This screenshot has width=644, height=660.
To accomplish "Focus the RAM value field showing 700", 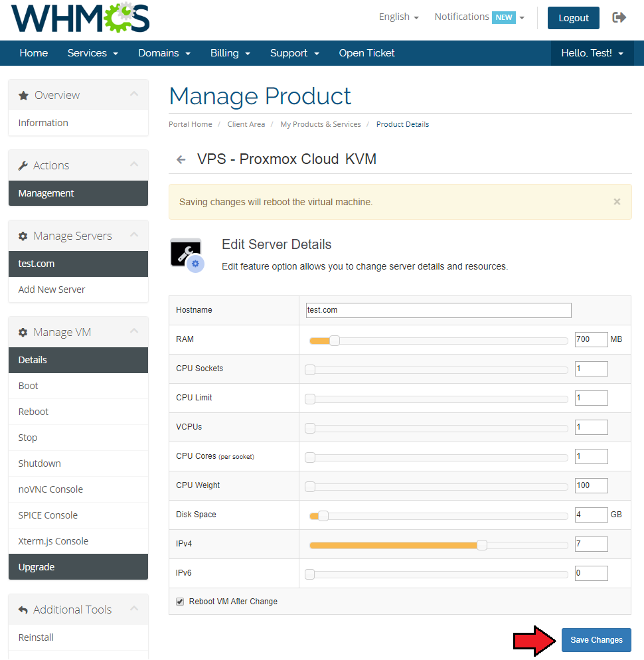I will (x=591, y=339).
